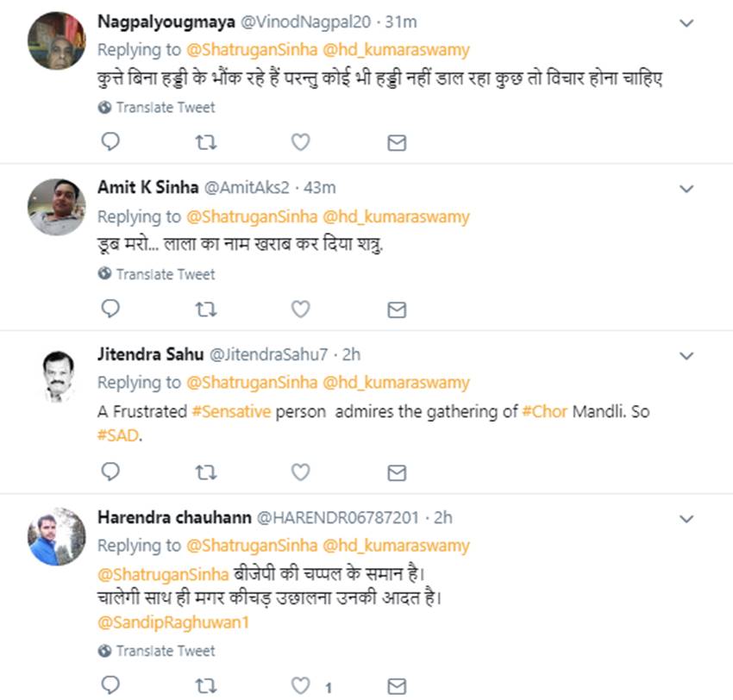This screenshot has height=700, width=733.
Task: Open the #Sensative hashtag link
Action: click(231, 411)
